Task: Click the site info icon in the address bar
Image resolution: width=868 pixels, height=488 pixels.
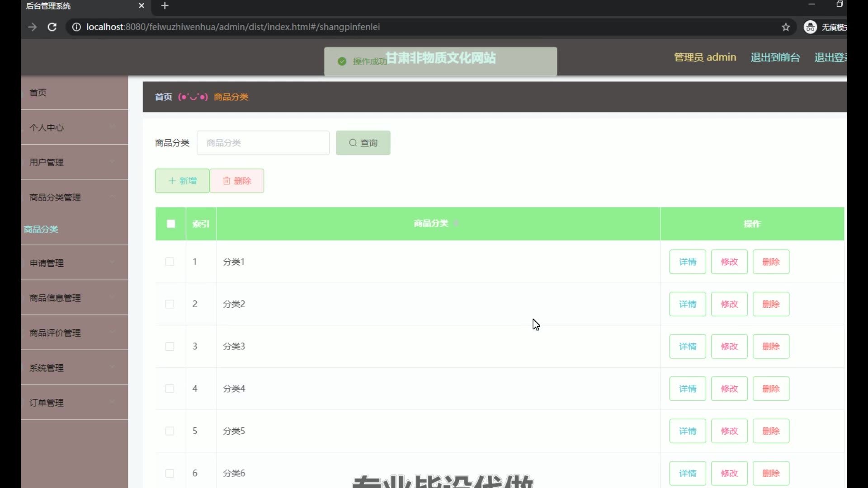Action: [x=76, y=27]
